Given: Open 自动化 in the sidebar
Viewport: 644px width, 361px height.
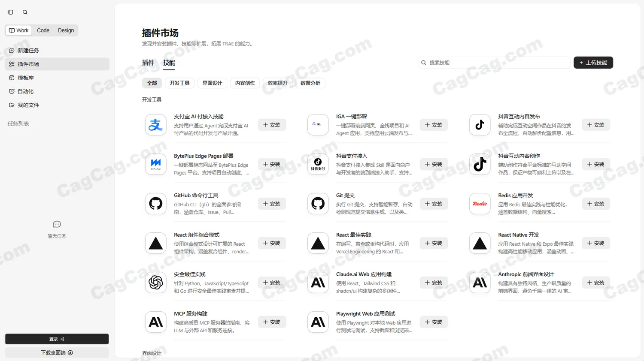Looking at the screenshot, I should 57,91.
